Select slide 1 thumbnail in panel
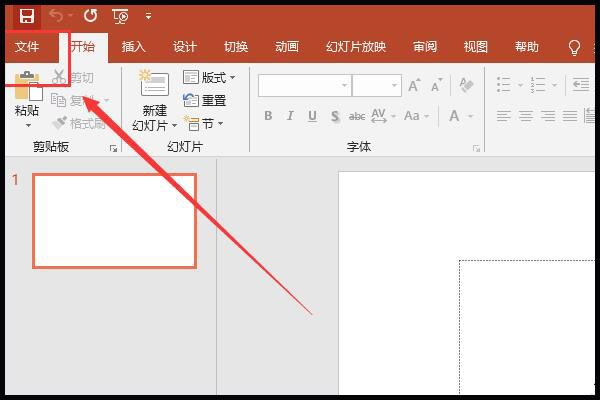 click(x=114, y=221)
